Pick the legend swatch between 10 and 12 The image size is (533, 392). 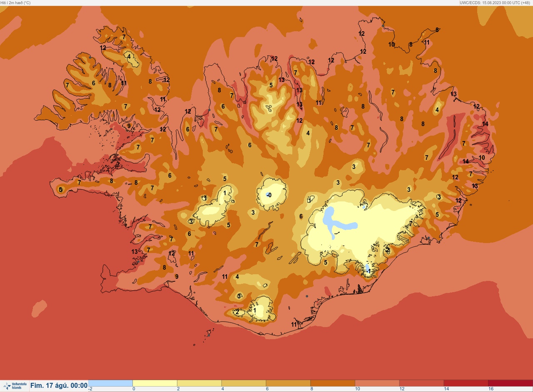click(377, 383)
